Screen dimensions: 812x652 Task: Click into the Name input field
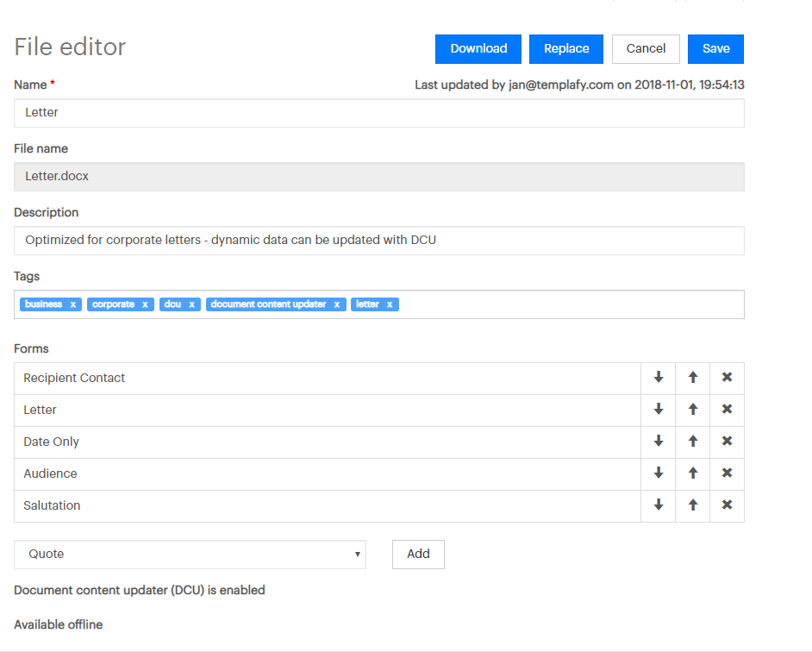point(379,113)
